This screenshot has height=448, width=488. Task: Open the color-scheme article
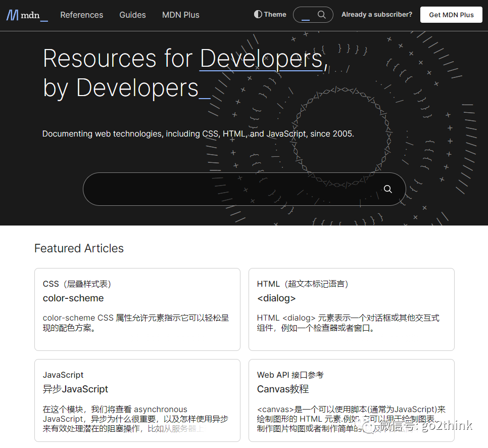[x=73, y=298]
